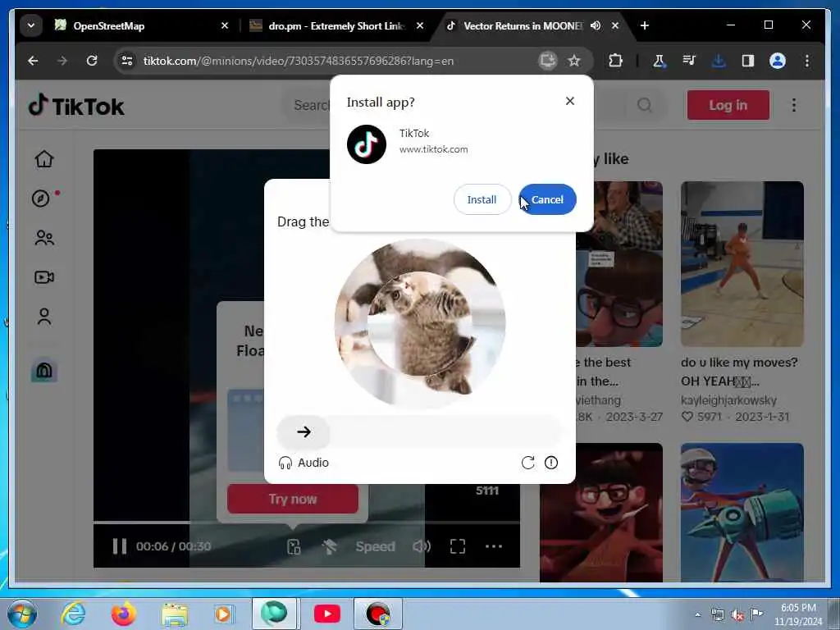Open the Chrome profile avatar
The height and width of the screenshot is (630, 840).
click(778, 61)
